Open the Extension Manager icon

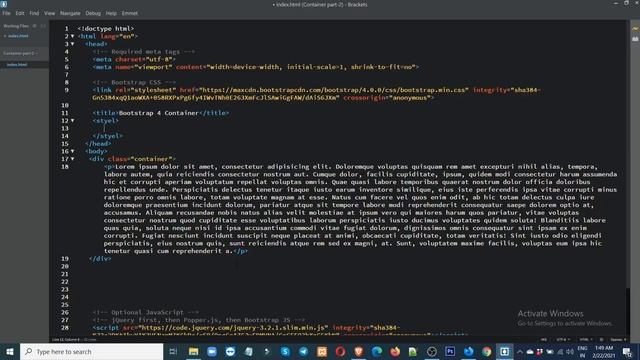[635, 39]
